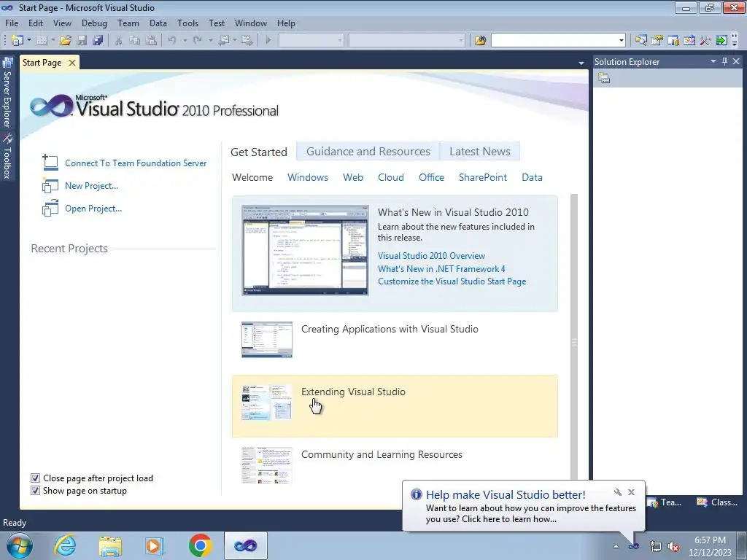The width and height of the screenshot is (747, 560).
Task: Open the Team menu
Action: pyautogui.click(x=128, y=23)
